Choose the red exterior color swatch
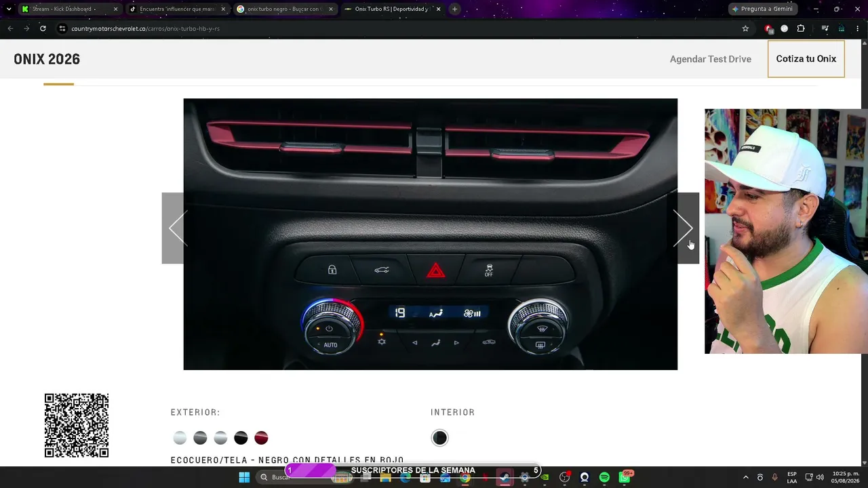Viewport: 868px width, 488px height. coord(261,438)
